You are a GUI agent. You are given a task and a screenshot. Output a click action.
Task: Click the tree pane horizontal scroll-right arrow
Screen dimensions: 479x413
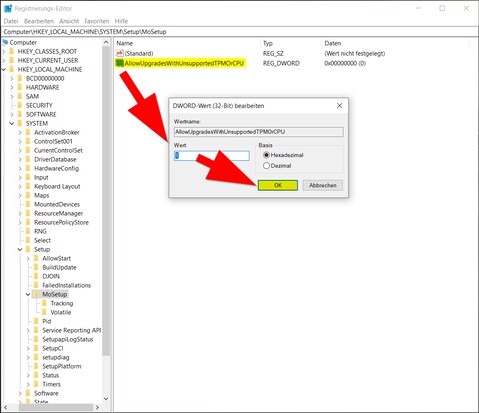pyautogui.click(x=97, y=407)
